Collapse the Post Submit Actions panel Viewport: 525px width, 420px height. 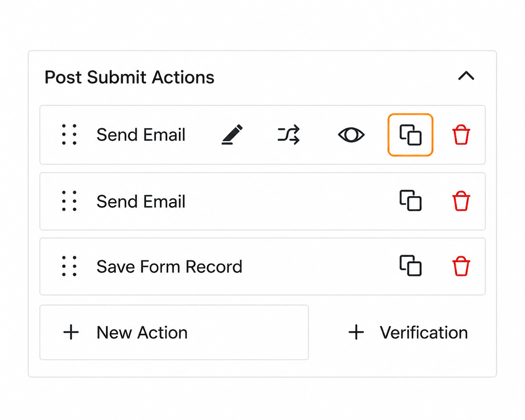(466, 76)
